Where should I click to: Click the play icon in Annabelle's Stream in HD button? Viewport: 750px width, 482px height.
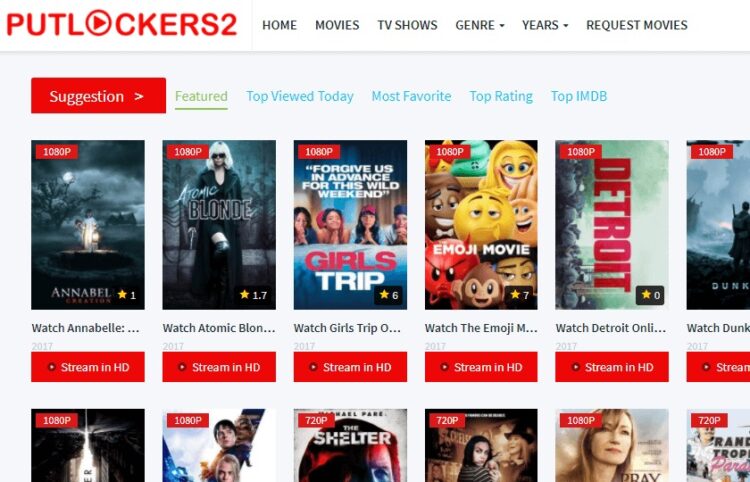point(51,367)
